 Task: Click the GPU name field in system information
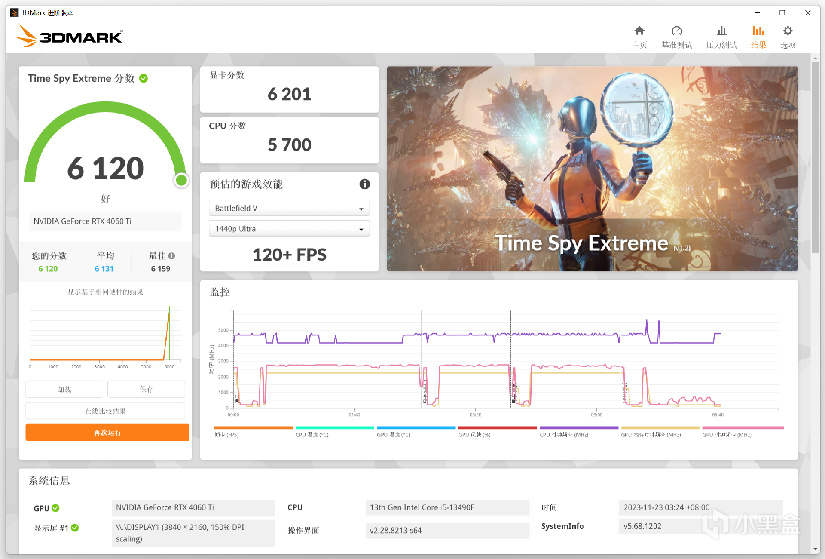193,507
